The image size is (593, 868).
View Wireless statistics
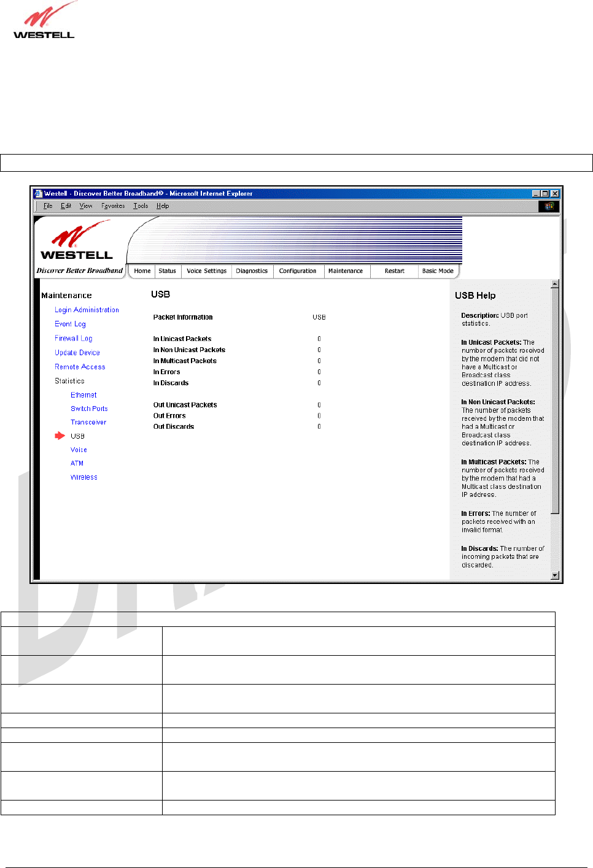pos(83,477)
